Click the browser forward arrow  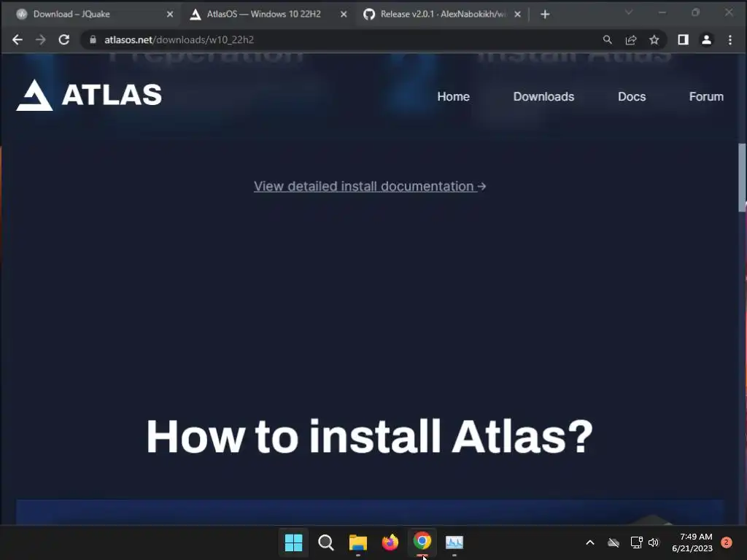41,40
